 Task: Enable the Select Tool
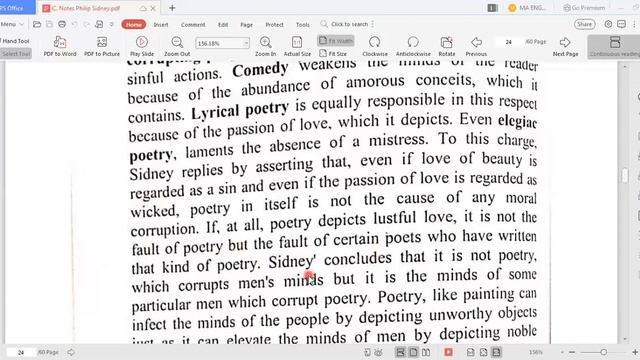tap(16, 53)
